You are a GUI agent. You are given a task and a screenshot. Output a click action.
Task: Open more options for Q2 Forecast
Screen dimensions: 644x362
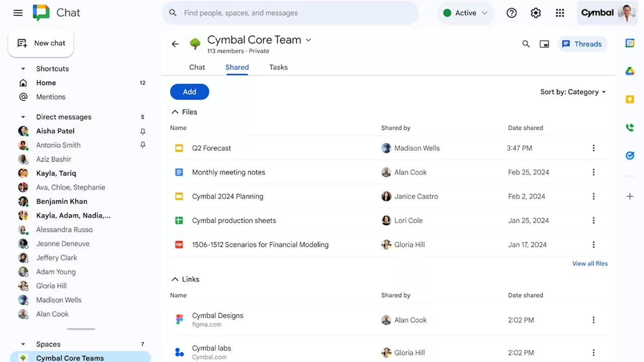(x=594, y=148)
